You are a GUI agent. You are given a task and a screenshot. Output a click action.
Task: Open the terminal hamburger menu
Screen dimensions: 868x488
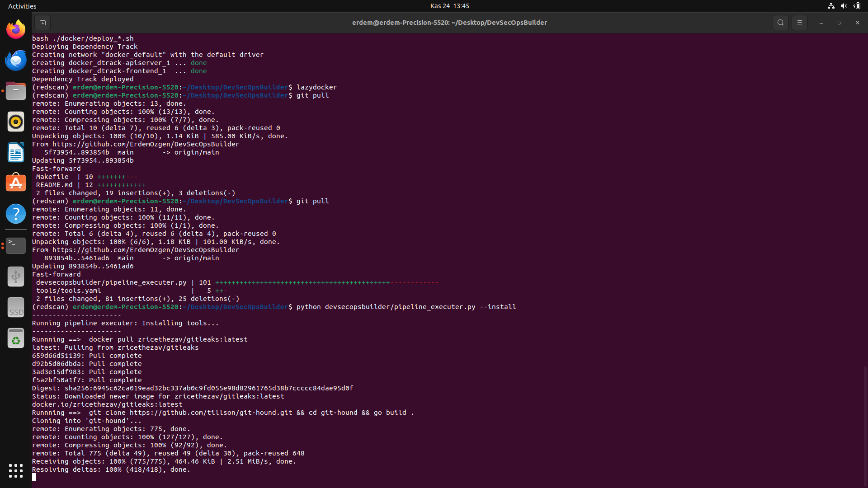pyautogui.click(x=799, y=23)
